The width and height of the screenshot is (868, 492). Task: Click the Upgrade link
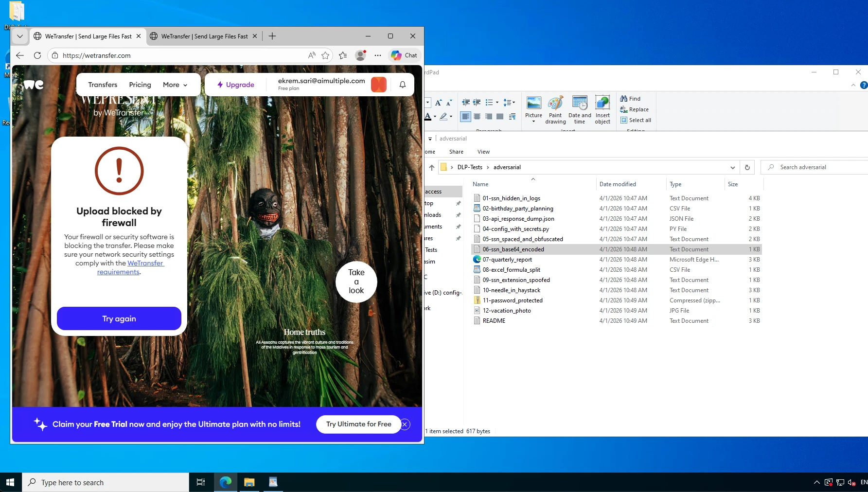236,85
